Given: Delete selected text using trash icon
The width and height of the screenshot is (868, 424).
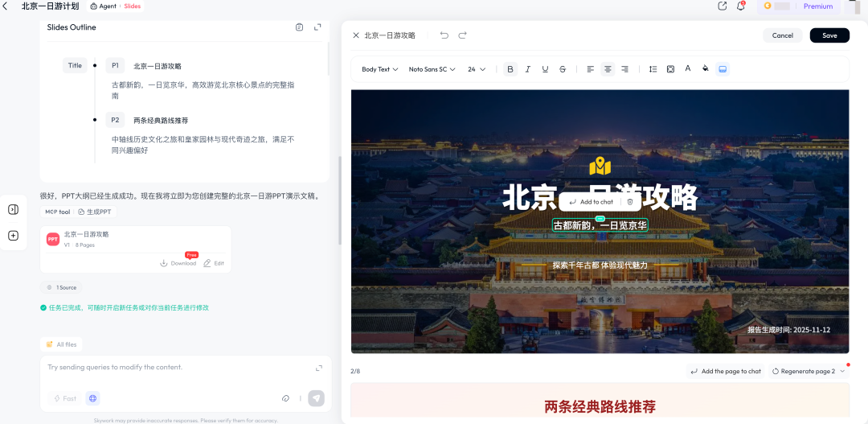Looking at the screenshot, I should pos(630,202).
